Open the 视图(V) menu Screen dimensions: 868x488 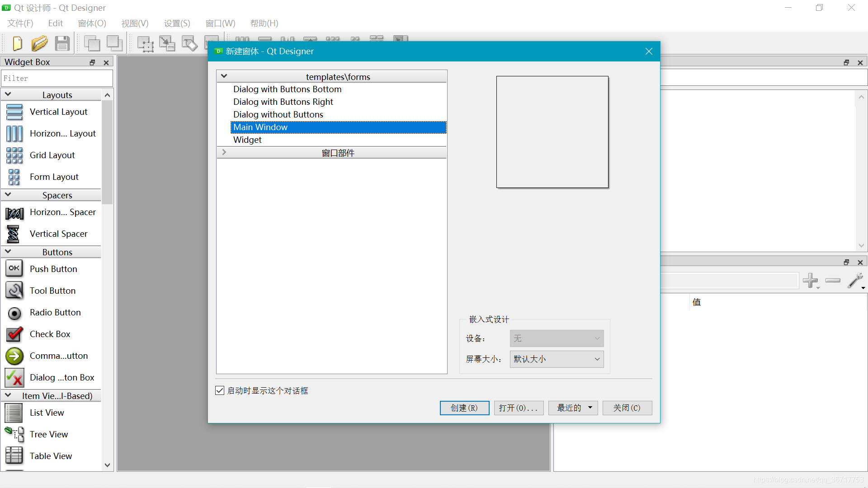[x=135, y=23]
